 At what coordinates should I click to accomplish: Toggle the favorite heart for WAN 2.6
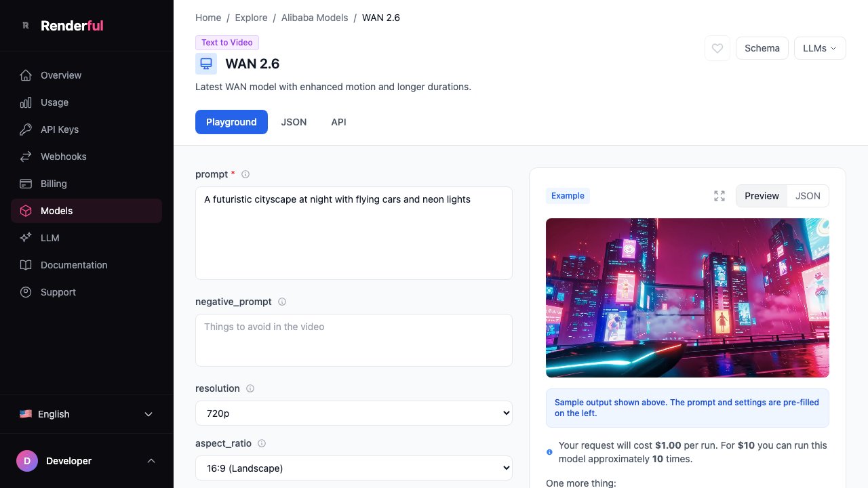[717, 48]
